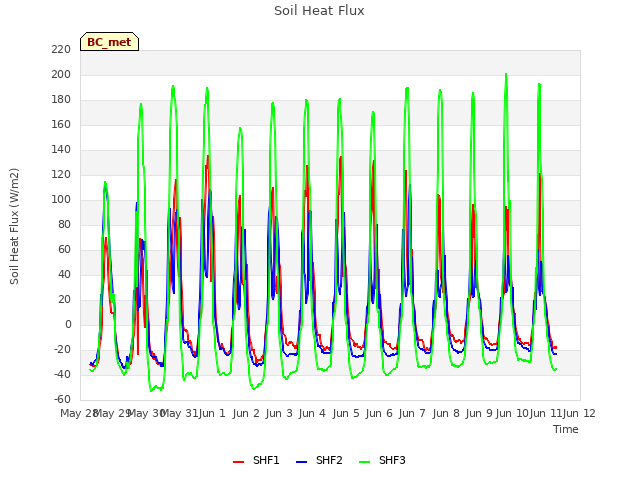
Task: Click the Jun 10 x-axis tick label
Action: (512, 413)
